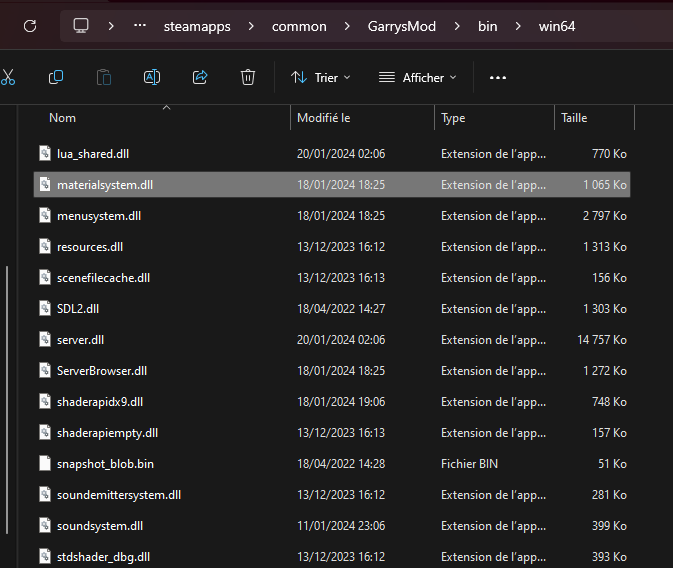Click the Cut scissors icon
This screenshot has height=568, width=673.
point(8,77)
